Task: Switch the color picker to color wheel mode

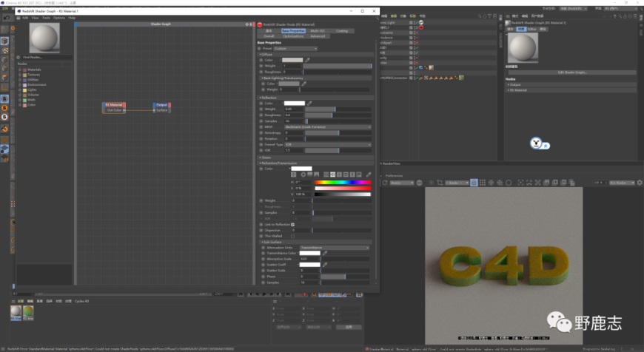Action: point(303,175)
